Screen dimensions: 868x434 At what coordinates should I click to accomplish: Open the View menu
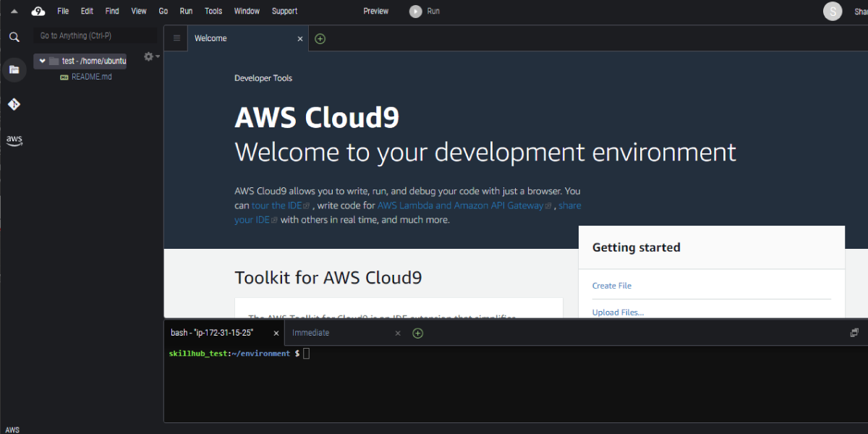pyautogui.click(x=139, y=11)
